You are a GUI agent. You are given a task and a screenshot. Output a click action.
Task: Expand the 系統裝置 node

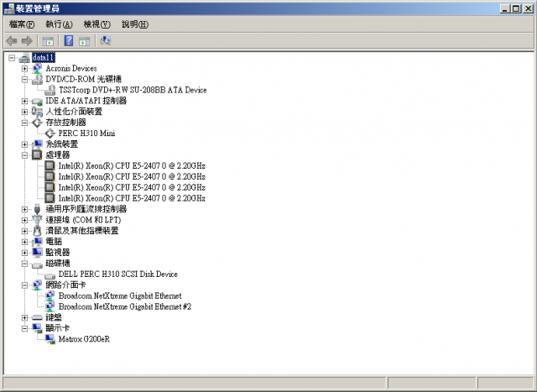[24, 144]
